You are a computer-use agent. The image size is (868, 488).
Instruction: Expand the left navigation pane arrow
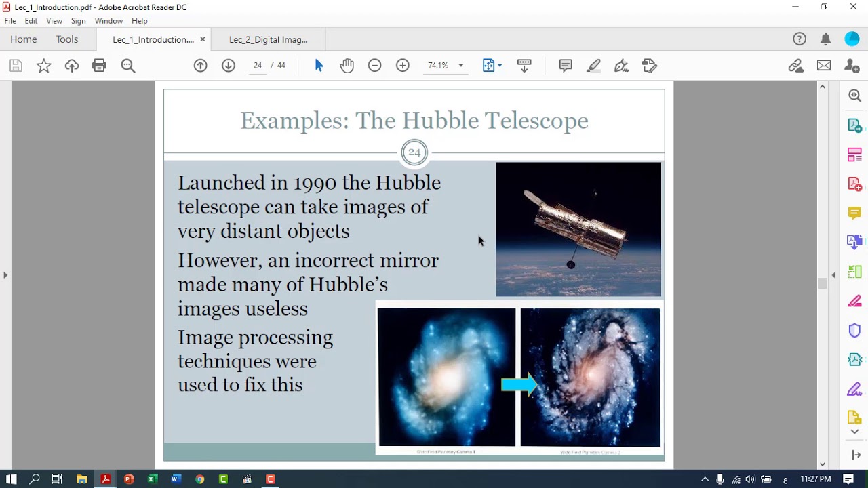(5, 274)
